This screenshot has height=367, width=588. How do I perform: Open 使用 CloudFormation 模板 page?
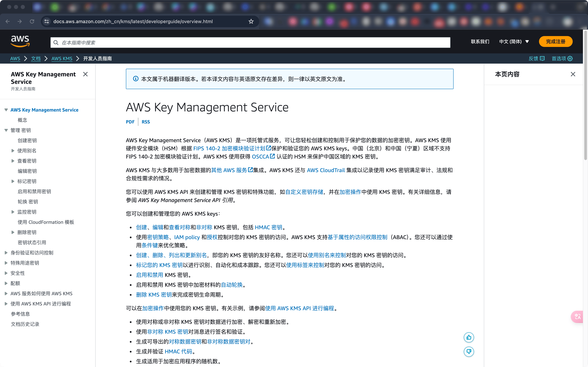click(x=46, y=222)
